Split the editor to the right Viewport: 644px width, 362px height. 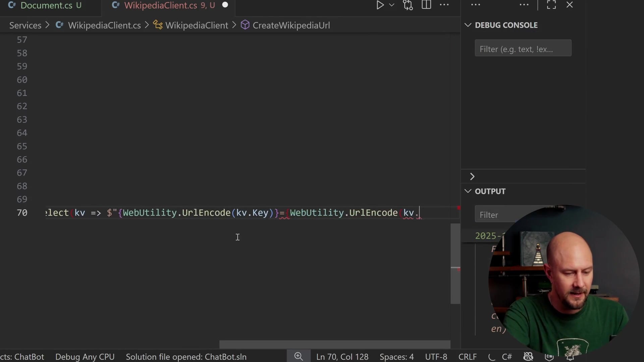click(426, 5)
